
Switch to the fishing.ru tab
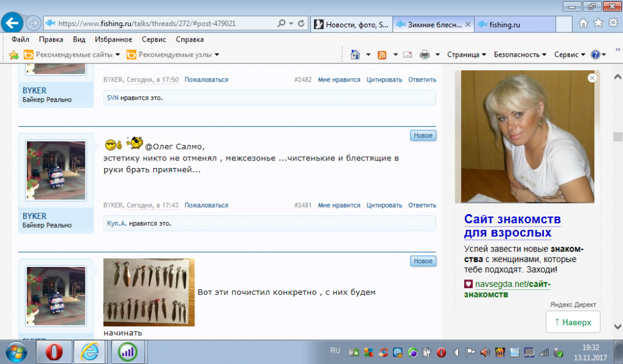point(505,24)
